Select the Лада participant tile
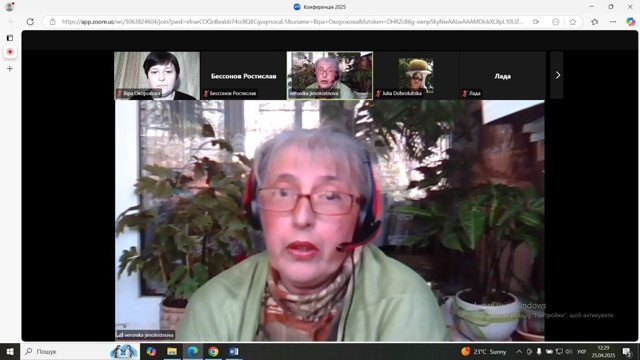Image resolution: width=640 pixels, height=360 pixels. pos(502,76)
